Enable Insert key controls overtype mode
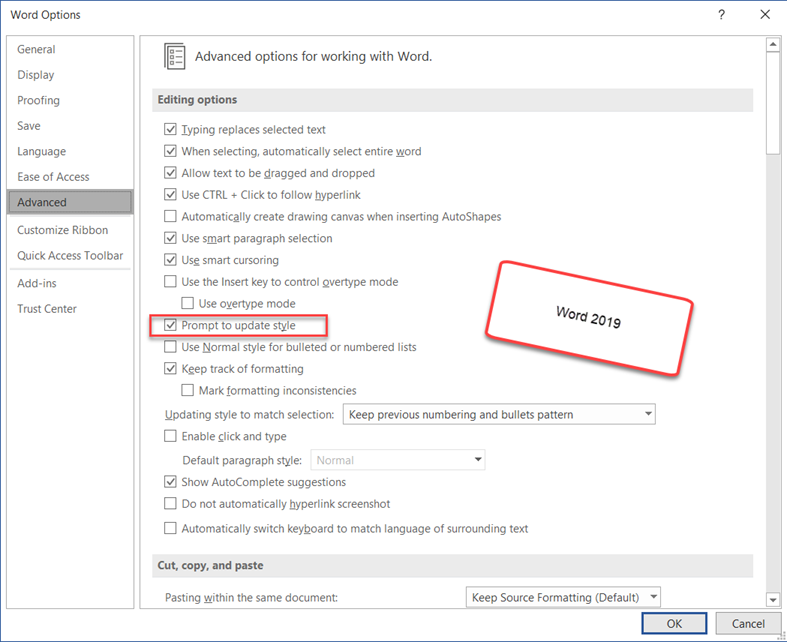Screen dimensions: 787x642 pos(171,282)
